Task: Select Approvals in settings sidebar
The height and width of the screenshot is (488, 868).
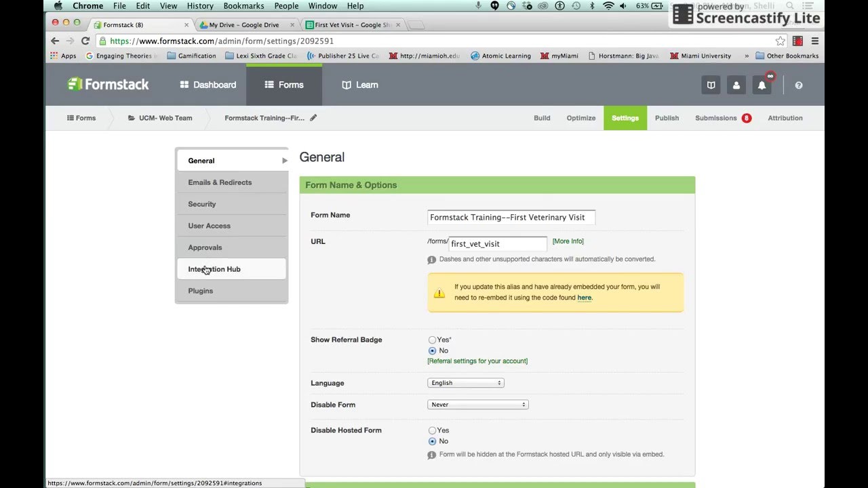Action: [232, 247]
